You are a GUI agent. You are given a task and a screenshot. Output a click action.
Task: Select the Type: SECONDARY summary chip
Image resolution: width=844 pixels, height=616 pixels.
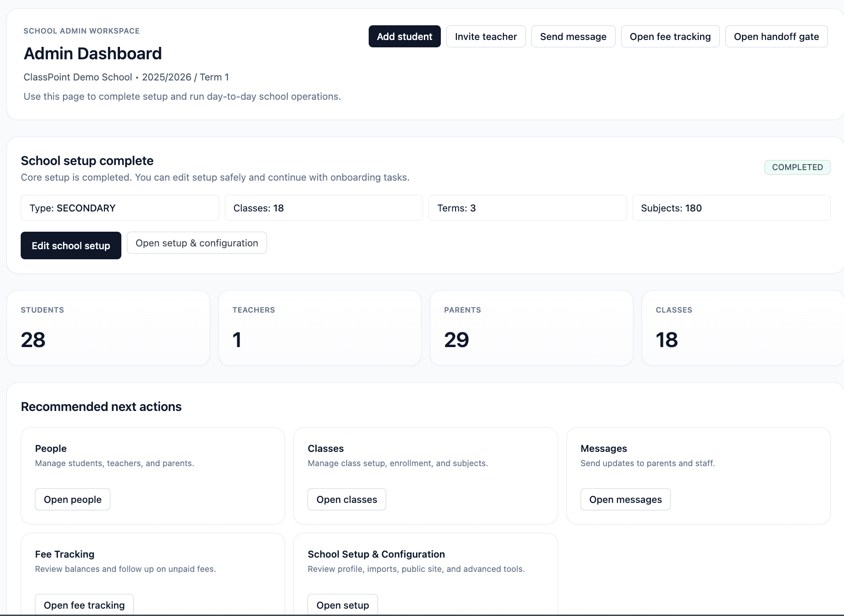120,208
